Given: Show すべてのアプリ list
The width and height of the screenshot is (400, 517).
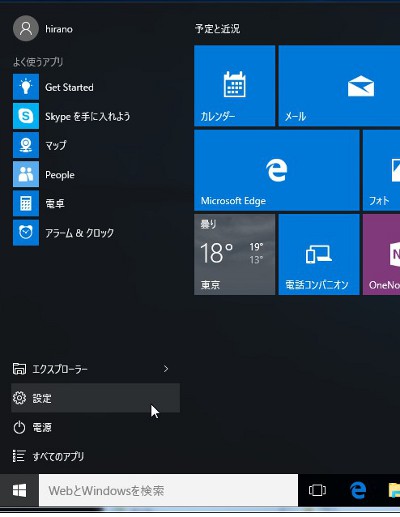Looking at the screenshot, I should pyautogui.click(x=96, y=456).
